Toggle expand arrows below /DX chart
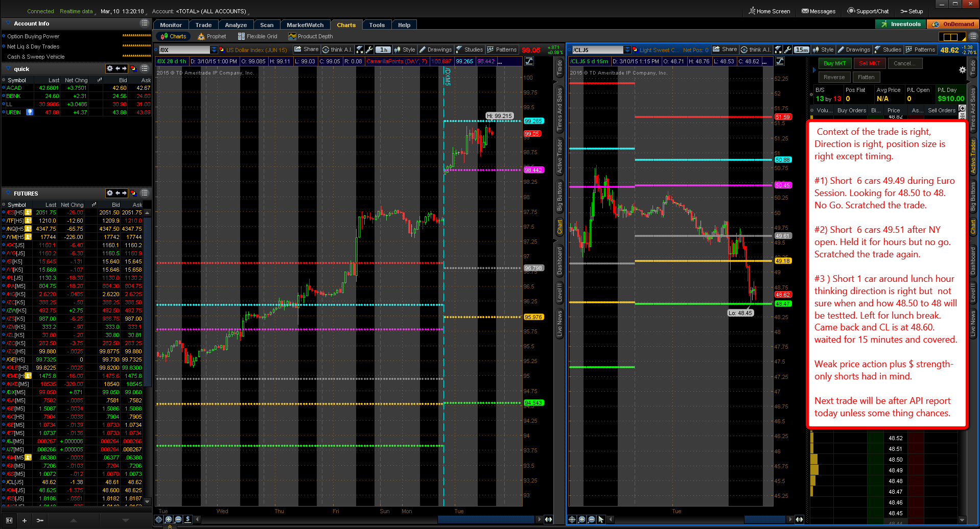The height and width of the screenshot is (529, 980). pyautogui.click(x=548, y=519)
